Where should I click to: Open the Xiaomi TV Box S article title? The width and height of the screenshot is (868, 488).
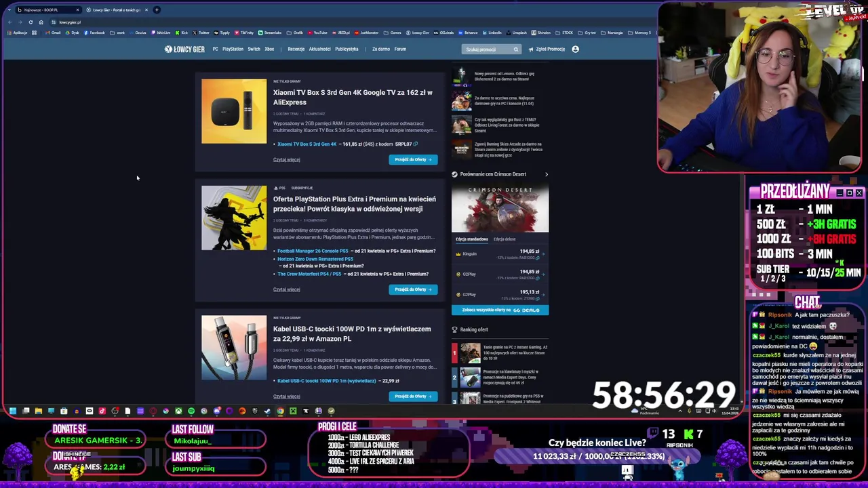353,97
